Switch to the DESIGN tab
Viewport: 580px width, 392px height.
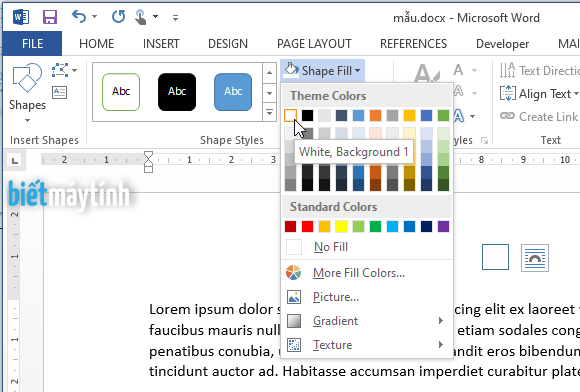pyautogui.click(x=228, y=44)
